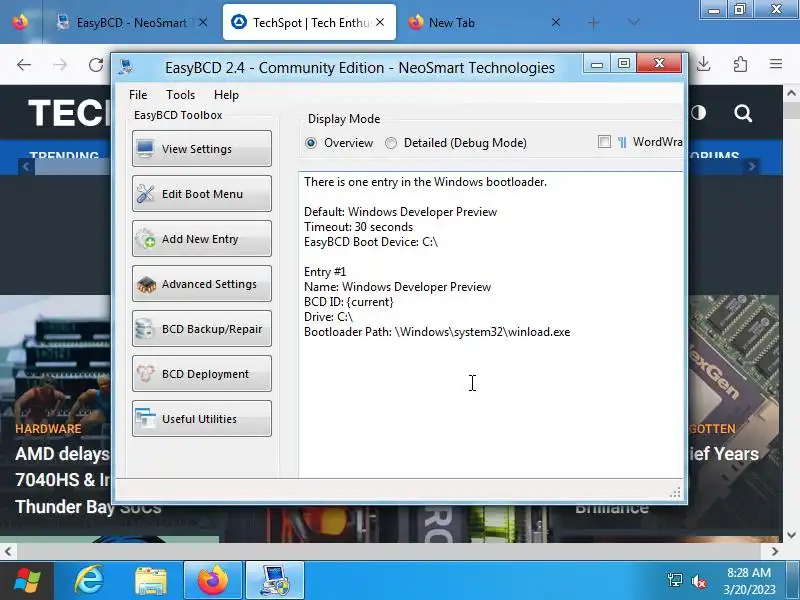The image size is (800, 600).
Task: Click the 'Name: Windows Developer Preview' line
Action: (x=397, y=287)
